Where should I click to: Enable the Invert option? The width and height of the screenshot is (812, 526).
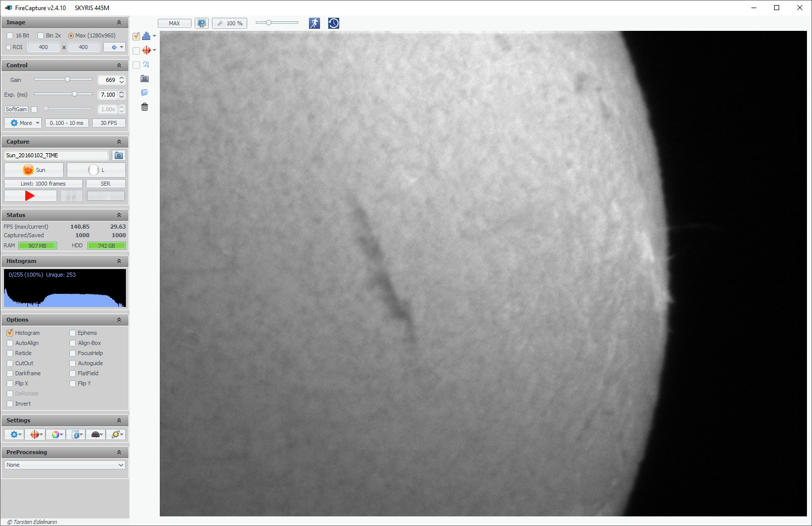pos(10,404)
